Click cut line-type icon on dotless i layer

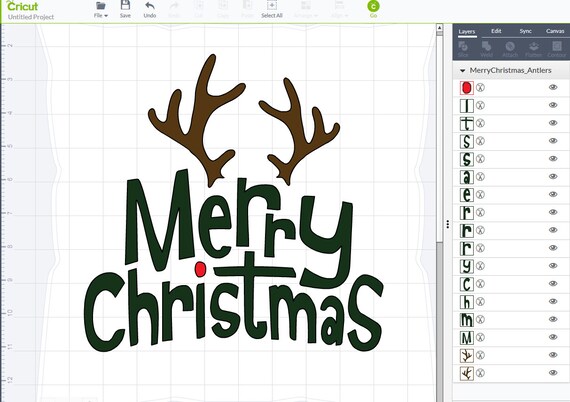[480, 105]
